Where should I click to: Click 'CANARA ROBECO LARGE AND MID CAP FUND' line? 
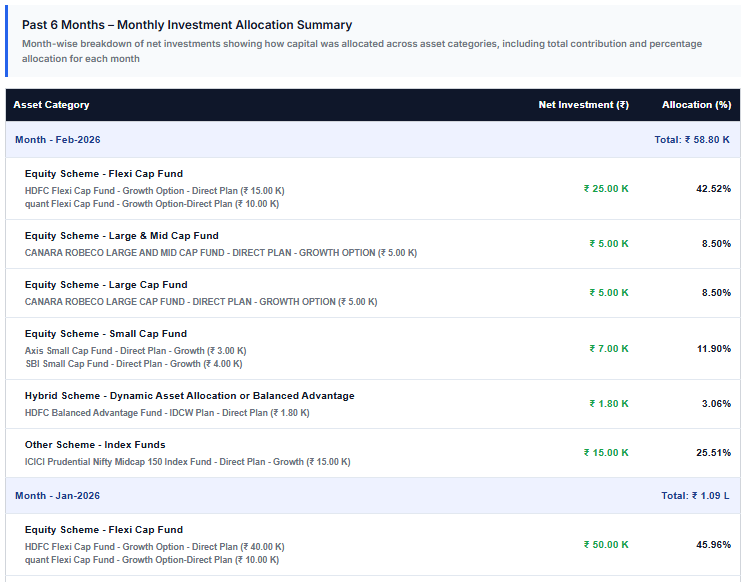click(x=221, y=253)
